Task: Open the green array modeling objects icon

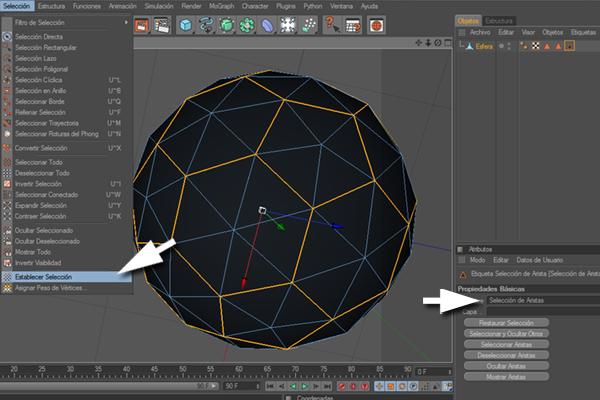Action: click(247, 25)
